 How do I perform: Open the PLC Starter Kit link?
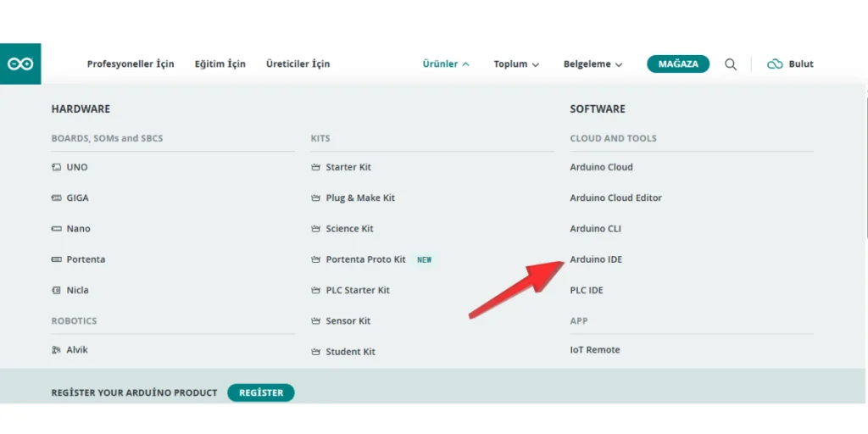pos(358,290)
